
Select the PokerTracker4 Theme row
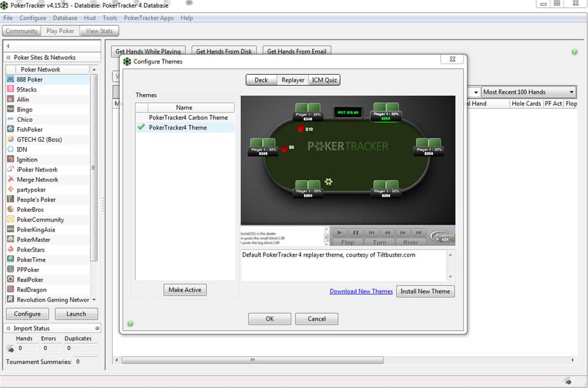point(185,128)
